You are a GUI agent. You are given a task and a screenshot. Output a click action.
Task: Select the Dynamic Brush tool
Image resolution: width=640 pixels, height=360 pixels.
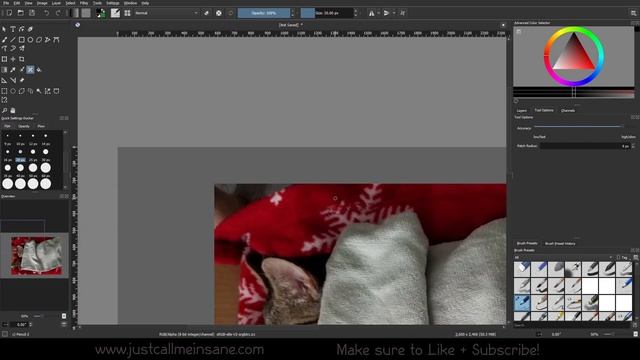(13, 48)
